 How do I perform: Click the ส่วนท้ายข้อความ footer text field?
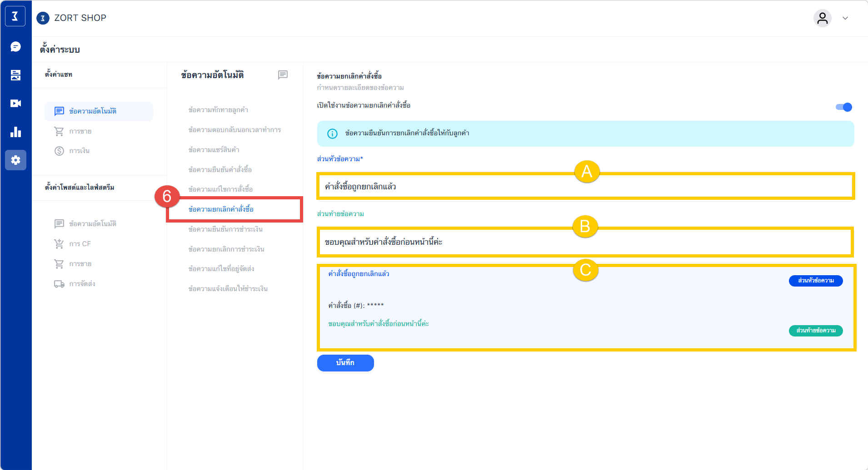tap(585, 242)
